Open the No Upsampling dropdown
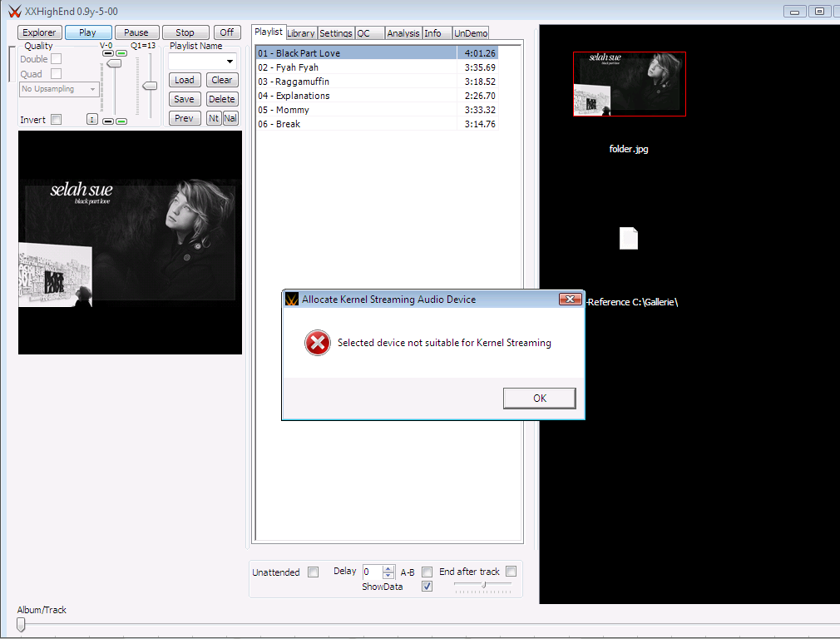The height and width of the screenshot is (639, 840). [59, 89]
